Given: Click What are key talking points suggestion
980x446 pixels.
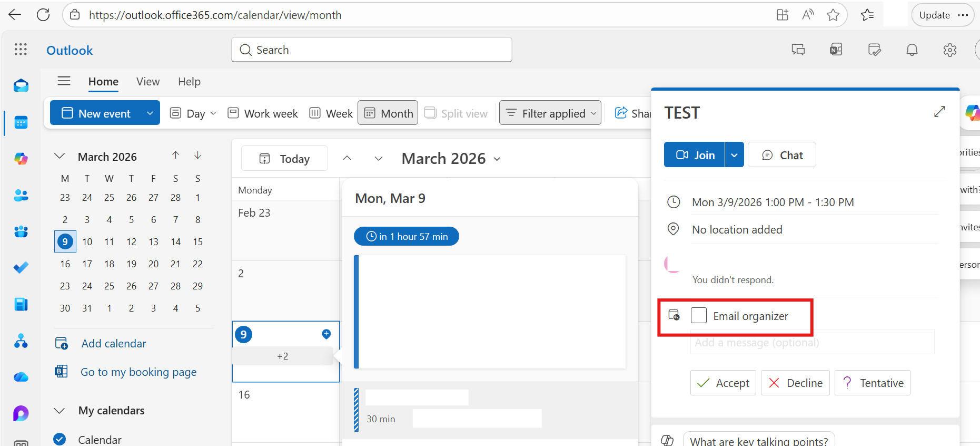Looking at the screenshot, I should [x=759, y=440].
